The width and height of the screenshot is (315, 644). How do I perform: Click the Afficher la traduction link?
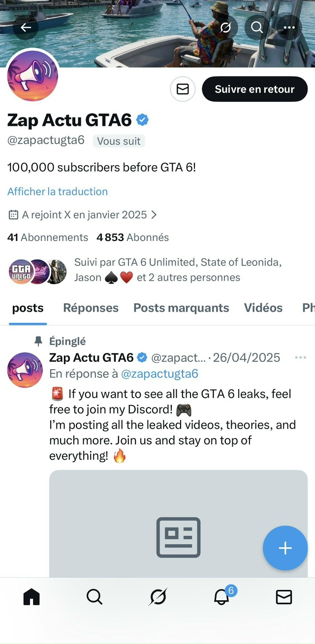pyautogui.click(x=57, y=192)
